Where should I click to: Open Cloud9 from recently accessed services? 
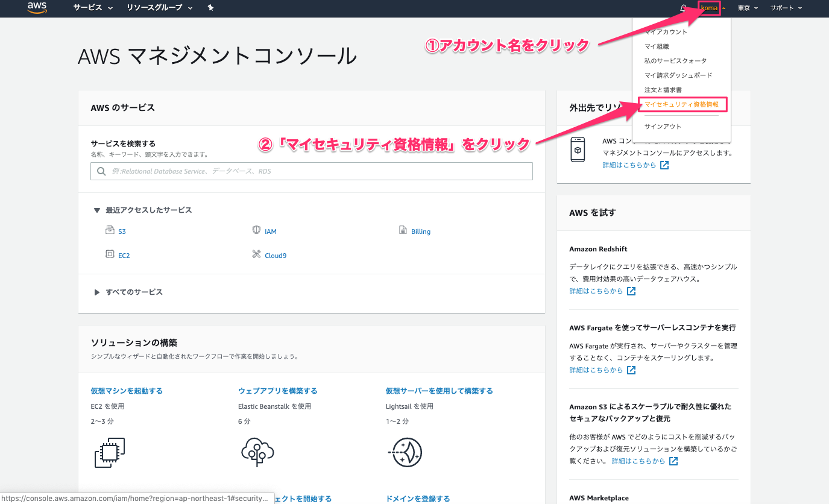click(x=275, y=256)
